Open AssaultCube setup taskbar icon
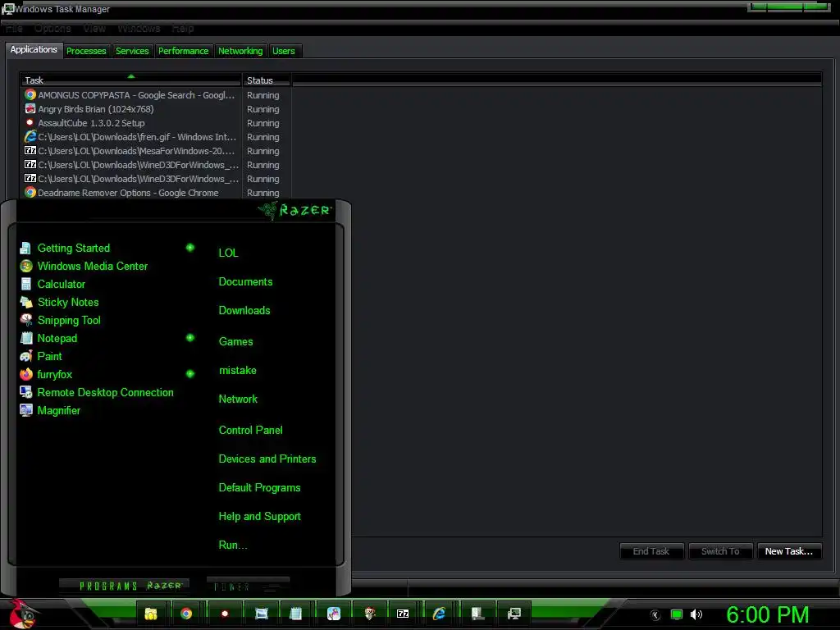Viewport: 840px width, 630px height. [225, 614]
